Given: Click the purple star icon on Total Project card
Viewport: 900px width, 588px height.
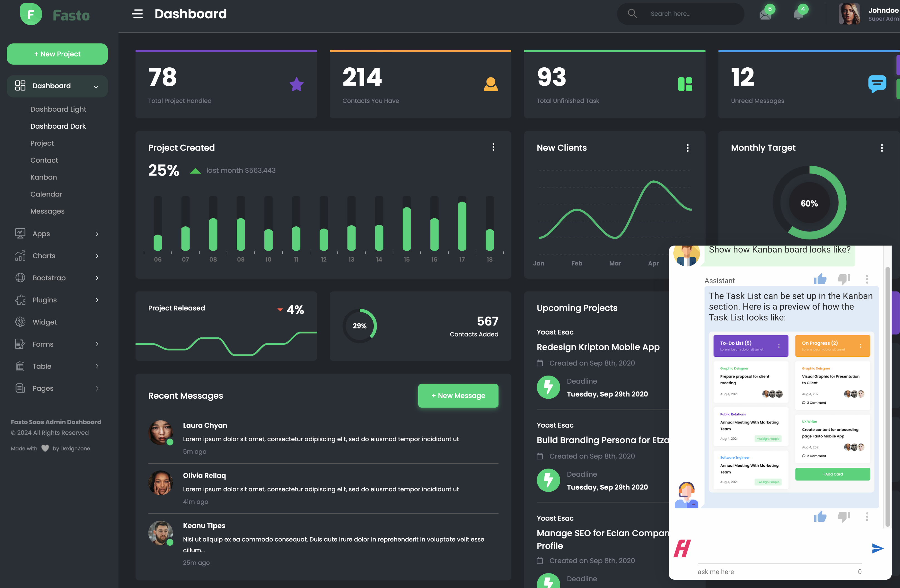Looking at the screenshot, I should point(297,84).
